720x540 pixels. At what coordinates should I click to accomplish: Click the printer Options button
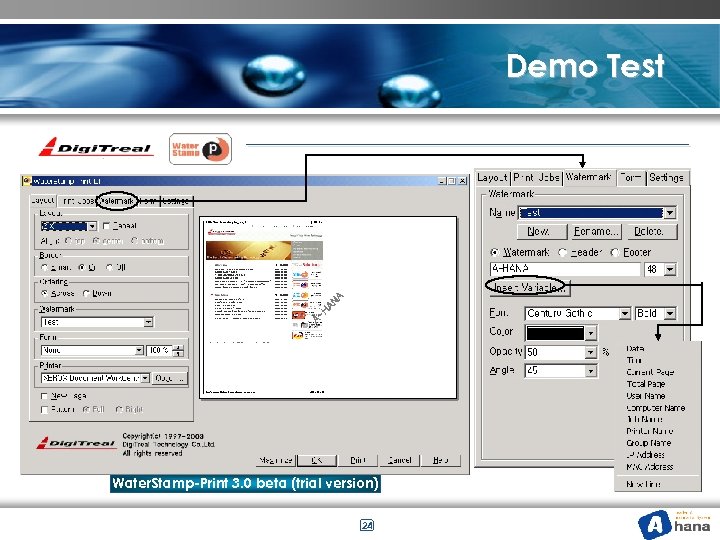[x=169, y=378]
